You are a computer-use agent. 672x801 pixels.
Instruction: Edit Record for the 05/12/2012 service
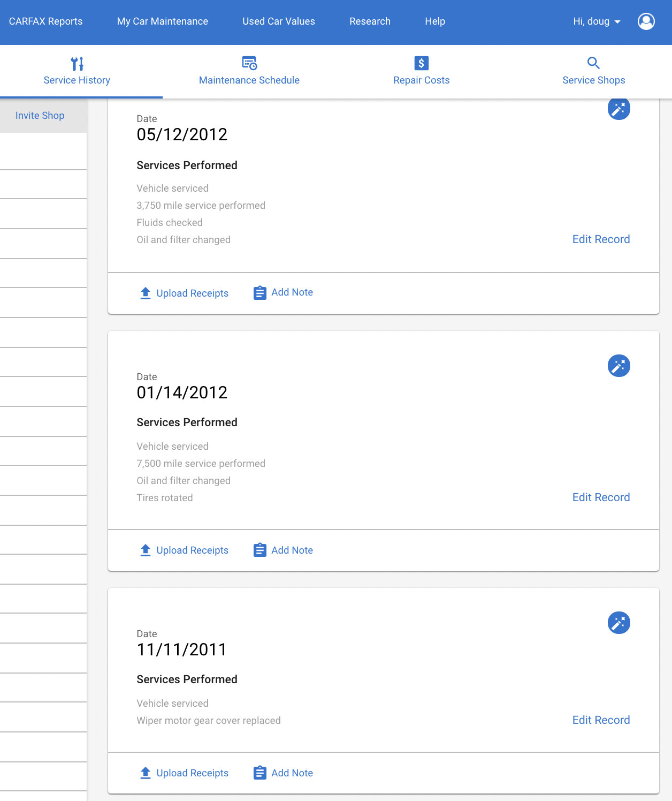pos(601,239)
